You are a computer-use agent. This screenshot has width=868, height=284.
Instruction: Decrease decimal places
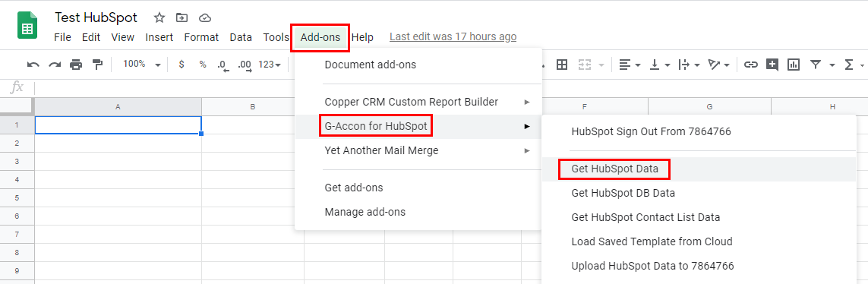pyautogui.click(x=223, y=65)
